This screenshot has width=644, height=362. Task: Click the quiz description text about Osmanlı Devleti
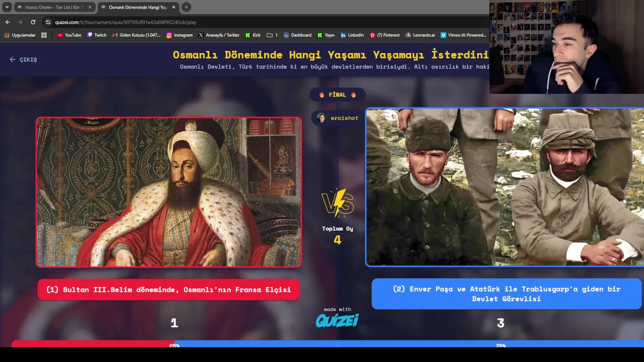point(335,67)
